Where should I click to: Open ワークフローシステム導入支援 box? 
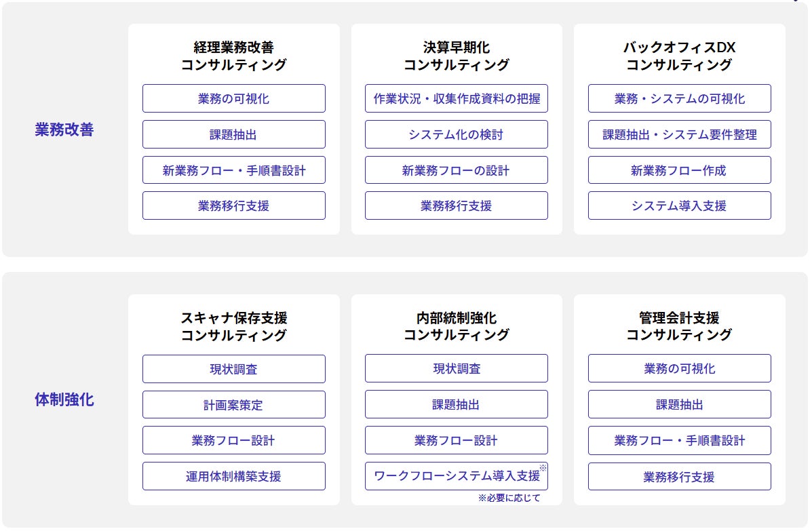coord(456,476)
